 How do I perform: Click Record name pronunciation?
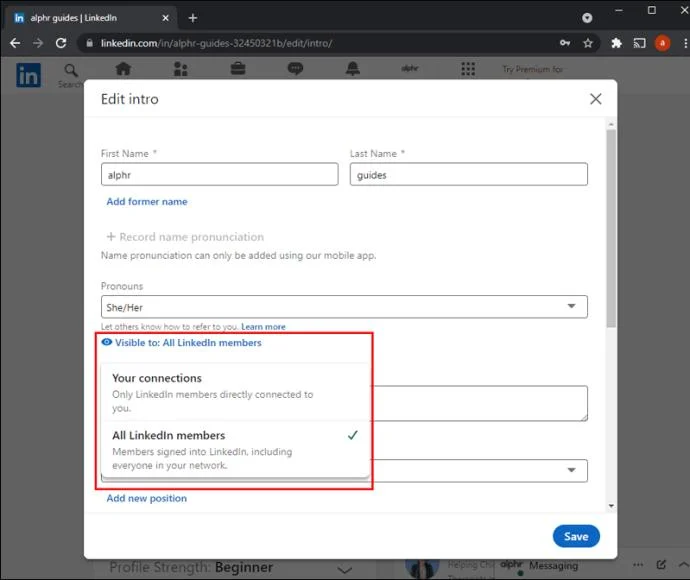(x=185, y=237)
